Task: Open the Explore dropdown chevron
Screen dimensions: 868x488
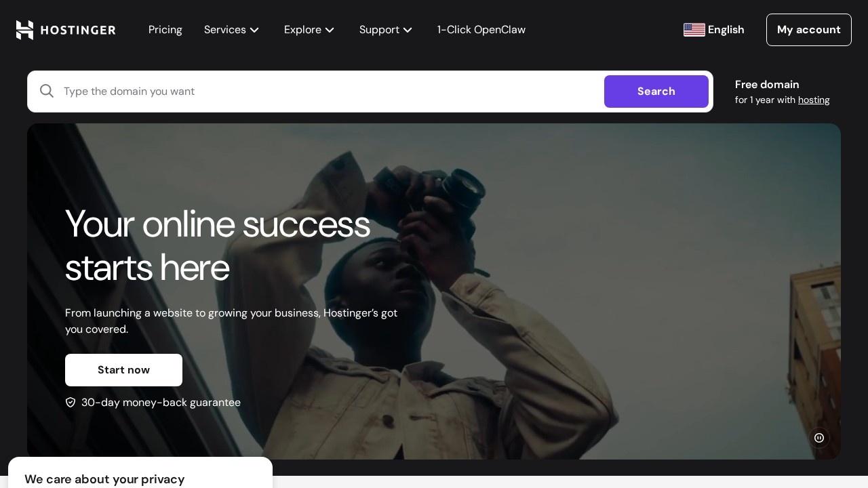Action: click(x=330, y=30)
